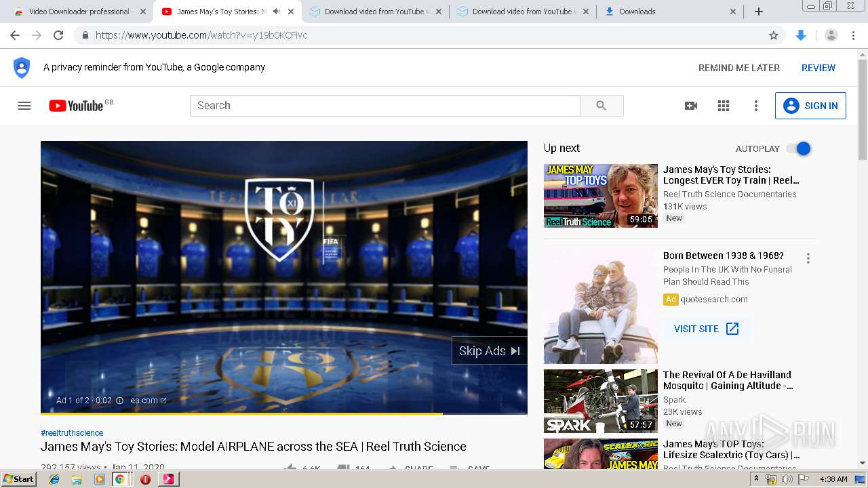Open Lifesize Scalextric video title
This screenshot has height=488, width=868.
tap(732, 449)
